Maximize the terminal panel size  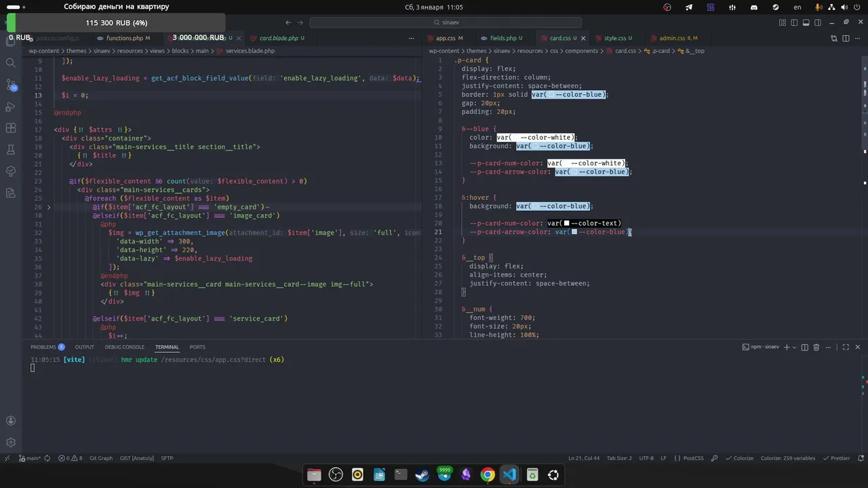pyautogui.click(x=846, y=347)
